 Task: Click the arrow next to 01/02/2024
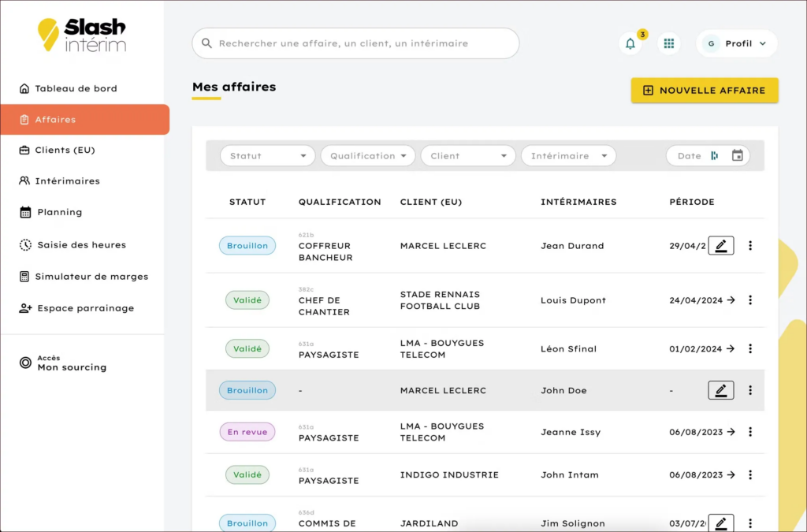[731, 348]
